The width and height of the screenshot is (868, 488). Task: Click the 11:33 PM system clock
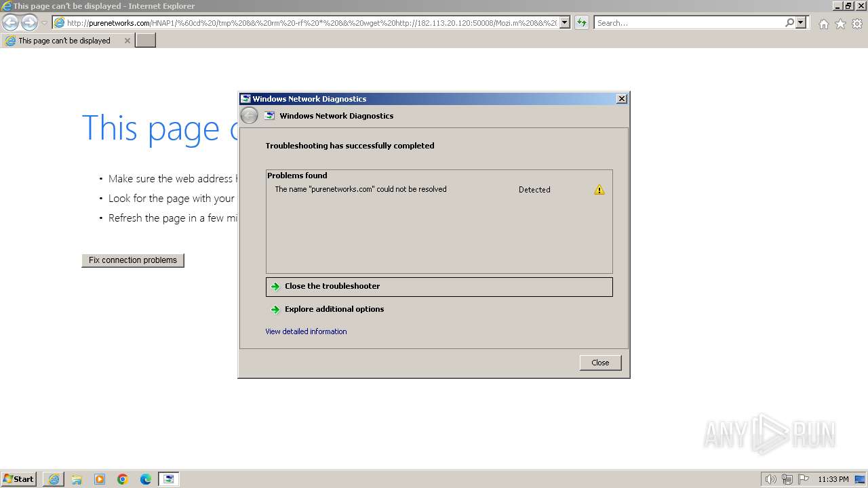click(833, 479)
